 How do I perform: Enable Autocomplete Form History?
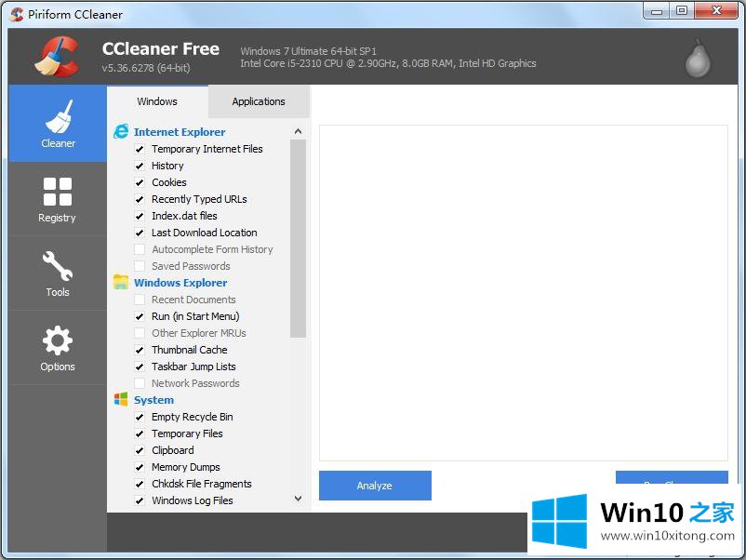pyautogui.click(x=140, y=249)
